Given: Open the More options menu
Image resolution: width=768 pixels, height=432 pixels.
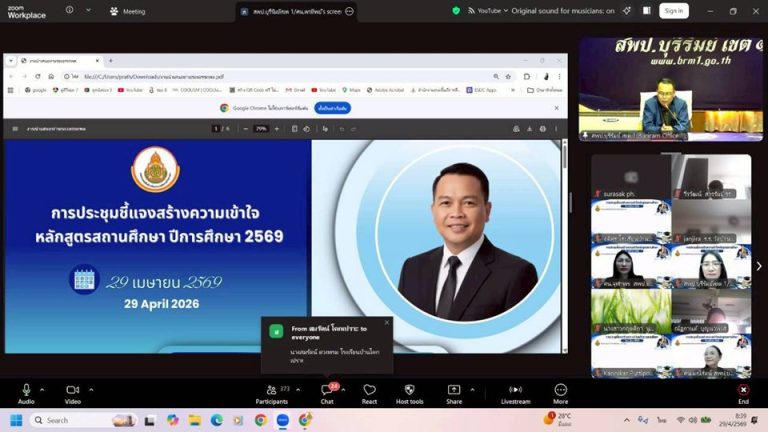Looking at the screenshot, I should tap(560, 391).
